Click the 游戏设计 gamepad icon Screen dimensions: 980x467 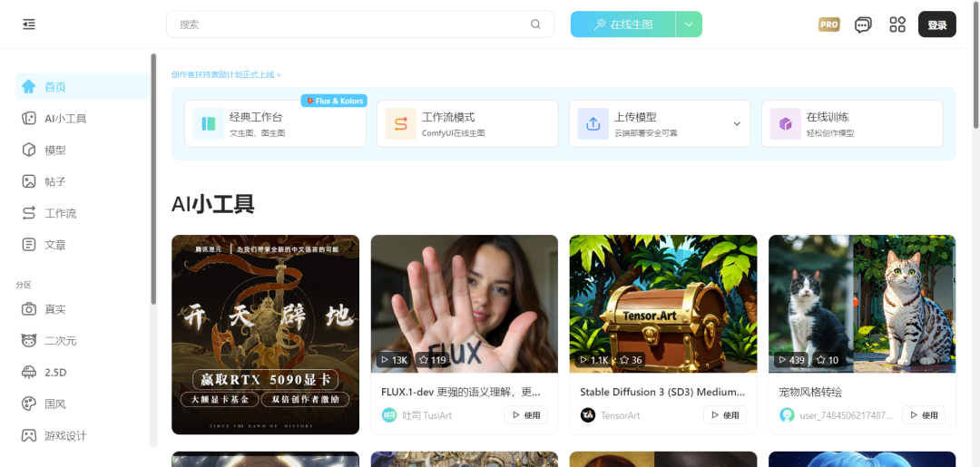tap(29, 435)
